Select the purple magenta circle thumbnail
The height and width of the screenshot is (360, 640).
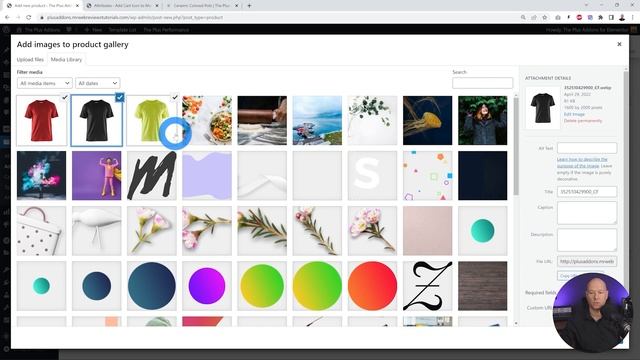tap(207, 286)
